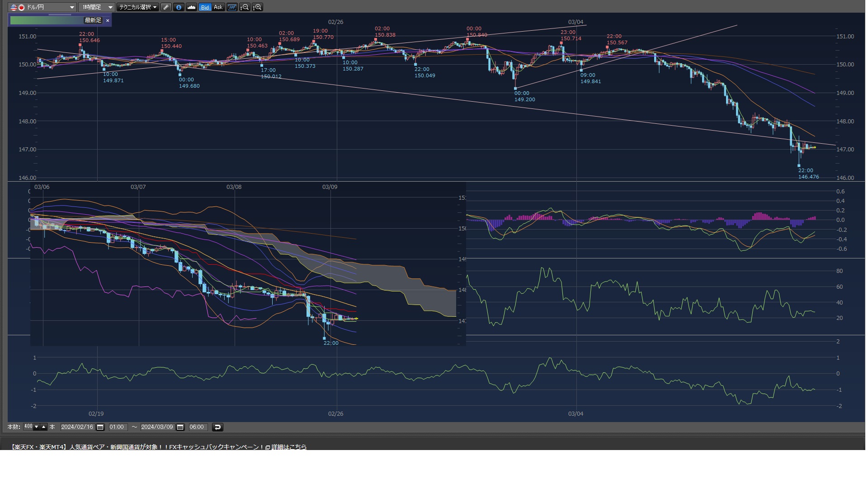Click the blue information icon

[179, 7]
